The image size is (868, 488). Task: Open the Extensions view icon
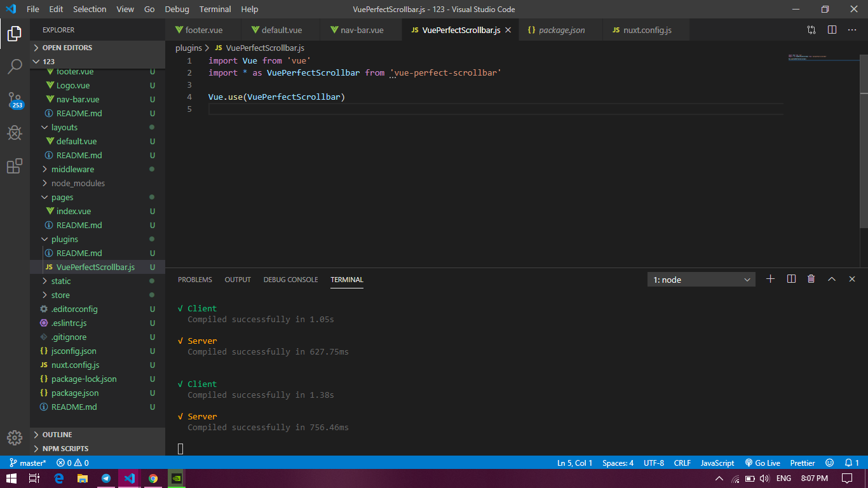(15, 166)
